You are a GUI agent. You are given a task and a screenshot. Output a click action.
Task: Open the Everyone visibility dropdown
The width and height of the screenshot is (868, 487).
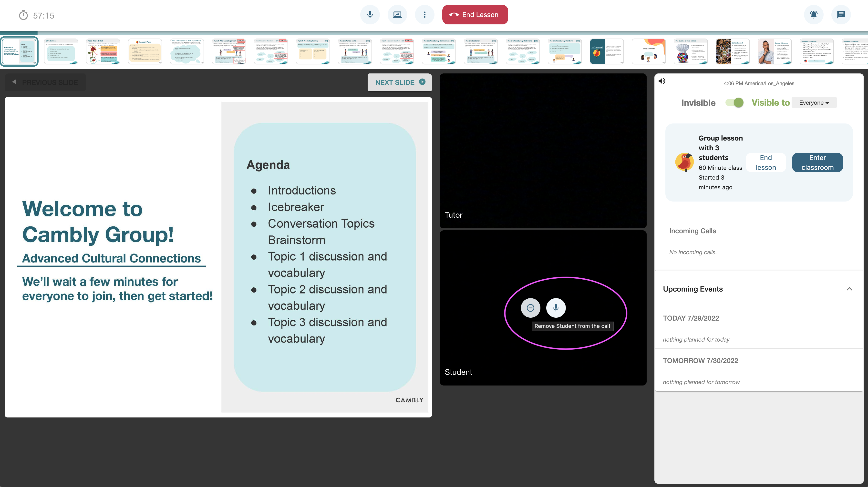[x=814, y=103]
